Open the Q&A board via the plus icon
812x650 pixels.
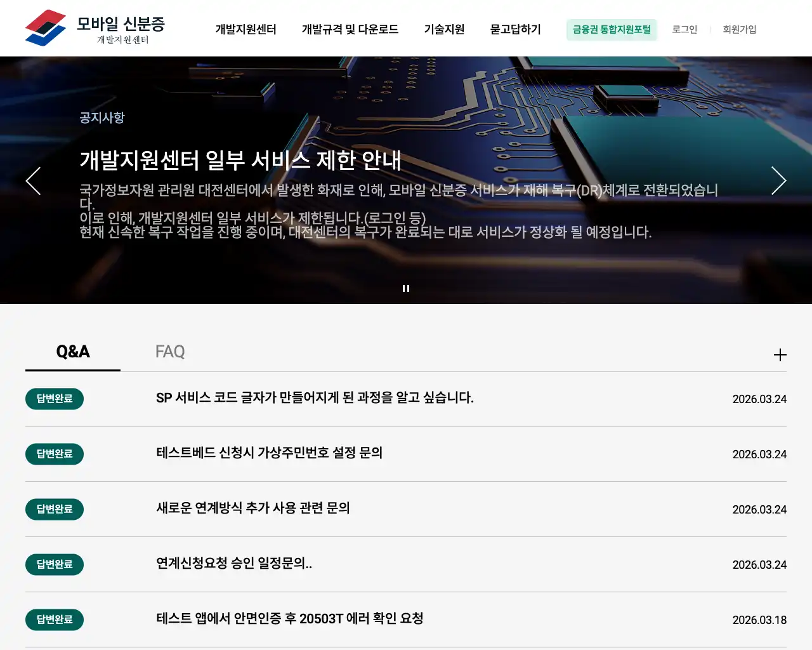(780, 354)
